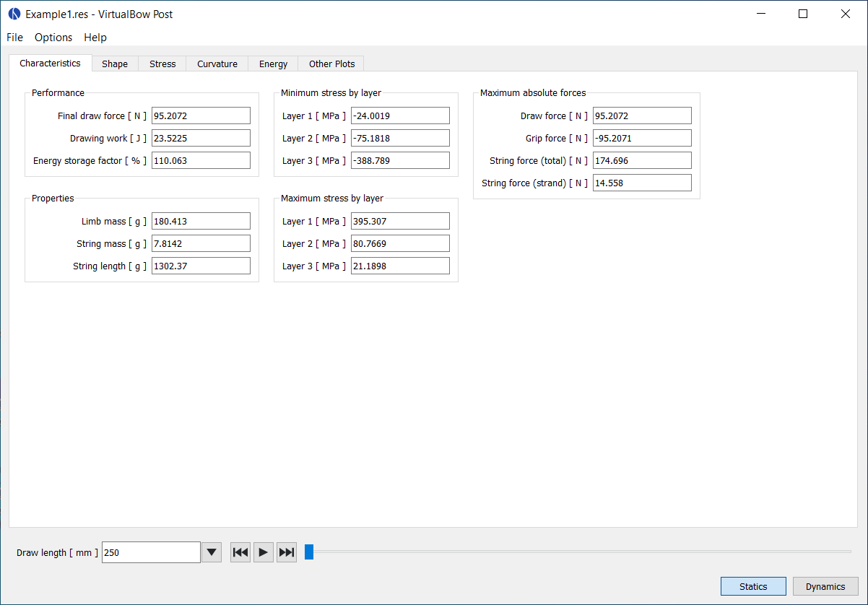Switch to the Stress tab
The image size is (868, 605).
coord(162,64)
